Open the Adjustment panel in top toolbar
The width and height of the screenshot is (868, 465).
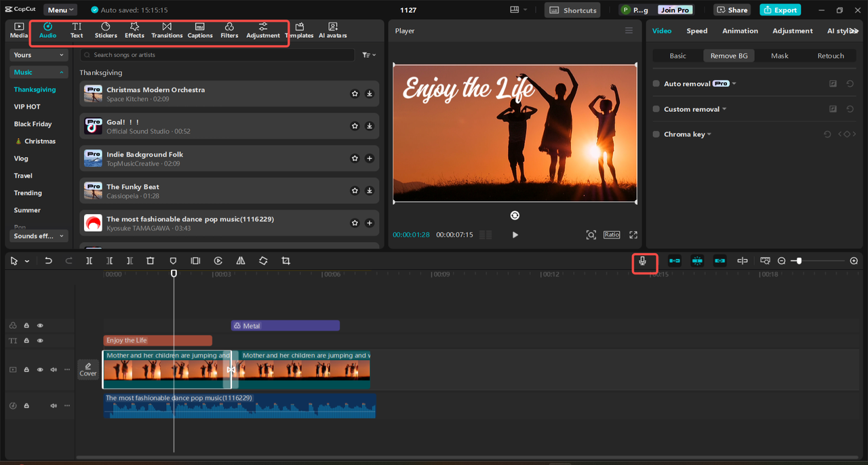[263, 31]
